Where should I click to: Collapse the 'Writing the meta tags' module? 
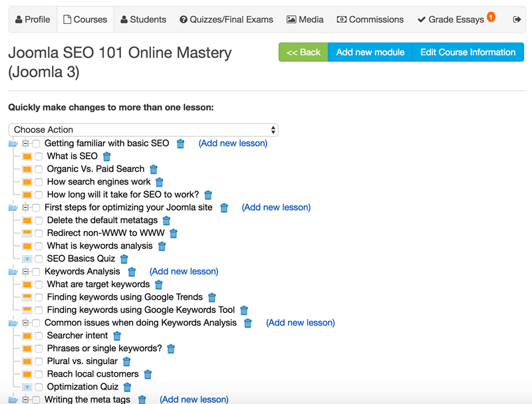click(25, 399)
